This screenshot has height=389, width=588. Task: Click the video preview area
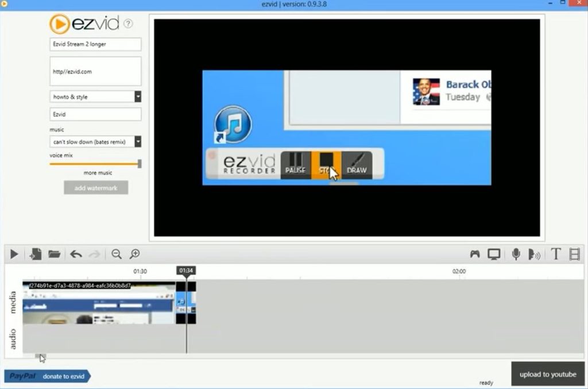[x=347, y=128]
